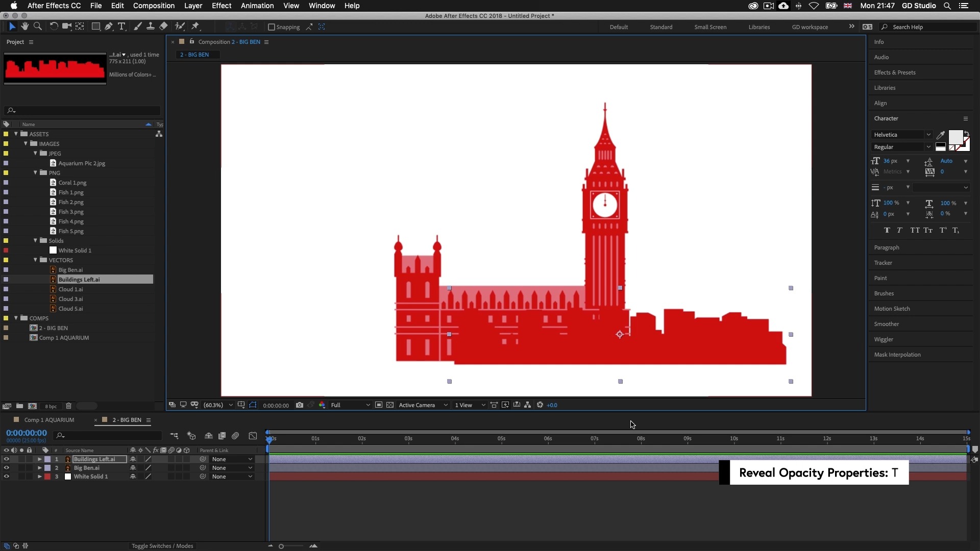Click Toggle Switches / Modes button

162,546
